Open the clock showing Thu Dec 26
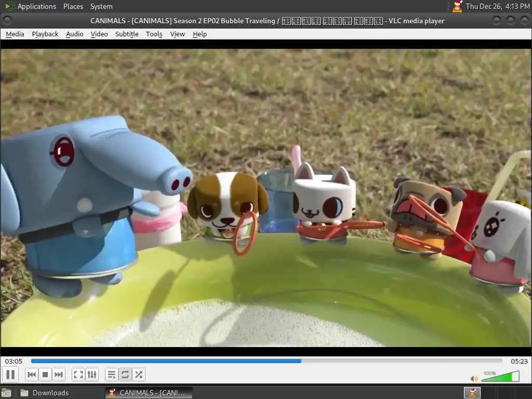This screenshot has width=532, height=399. (x=498, y=6)
